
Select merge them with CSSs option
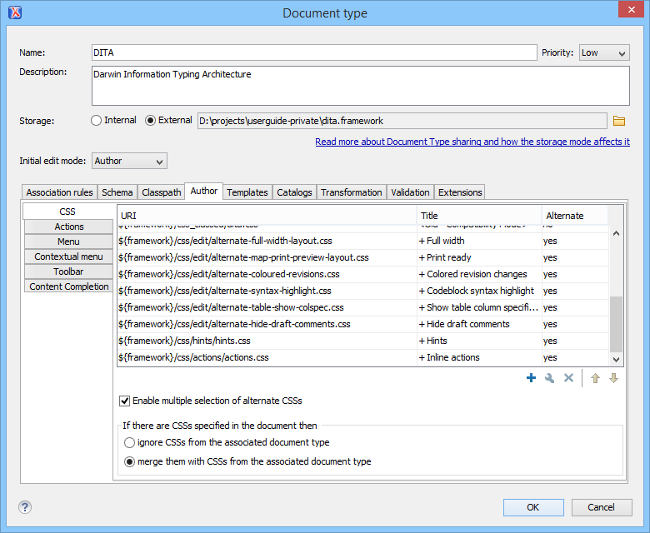pos(129,462)
